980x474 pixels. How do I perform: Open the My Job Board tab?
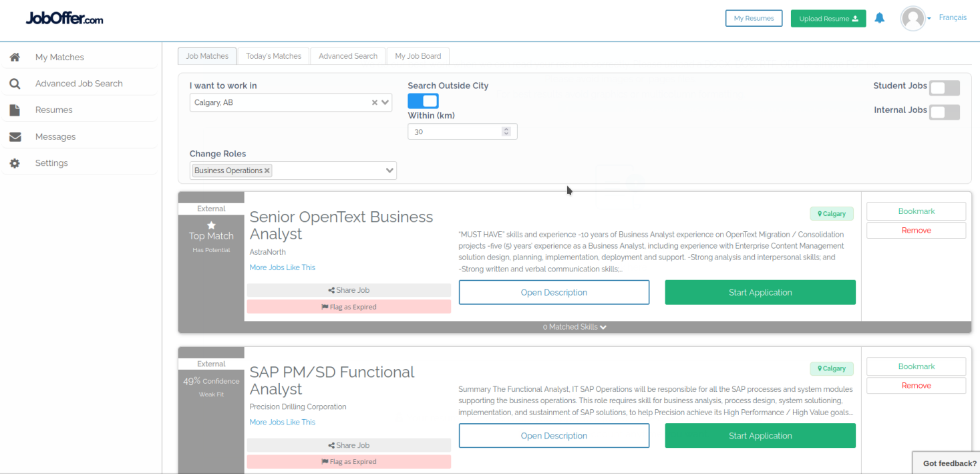[418, 56]
